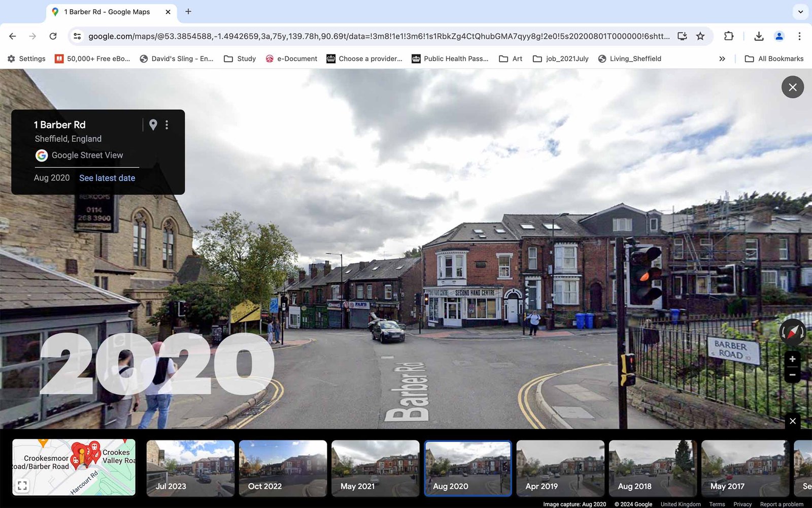This screenshot has height=508, width=812.
Task: Close the Street View with the X button
Action: coord(792,87)
